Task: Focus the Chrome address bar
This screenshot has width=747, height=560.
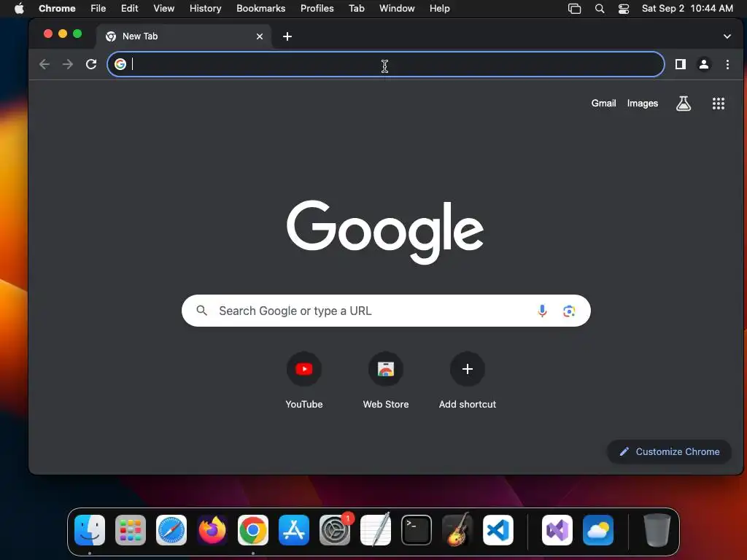Action: click(386, 64)
